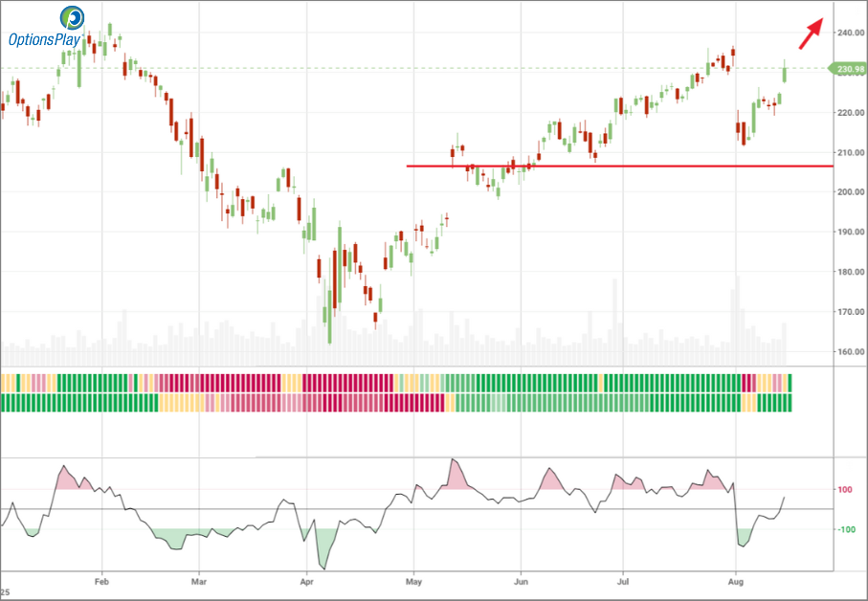Click the 200.00 price axis label
The height and width of the screenshot is (601, 868).
[851, 192]
